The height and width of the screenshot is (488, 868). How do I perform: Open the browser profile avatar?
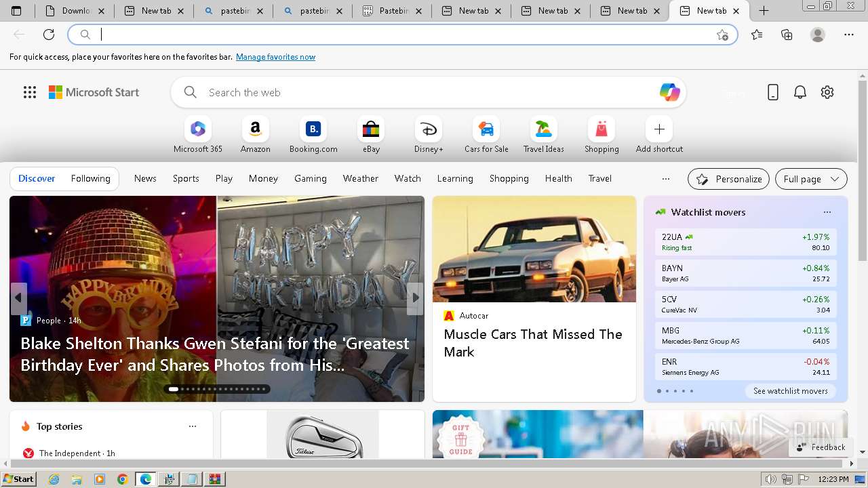(818, 35)
